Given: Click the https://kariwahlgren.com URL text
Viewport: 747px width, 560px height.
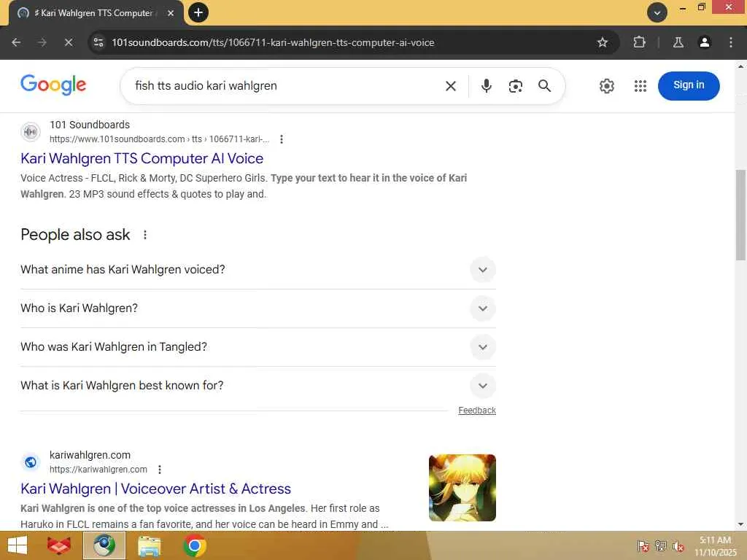Looking at the screenshot, I should pos(98,470).
